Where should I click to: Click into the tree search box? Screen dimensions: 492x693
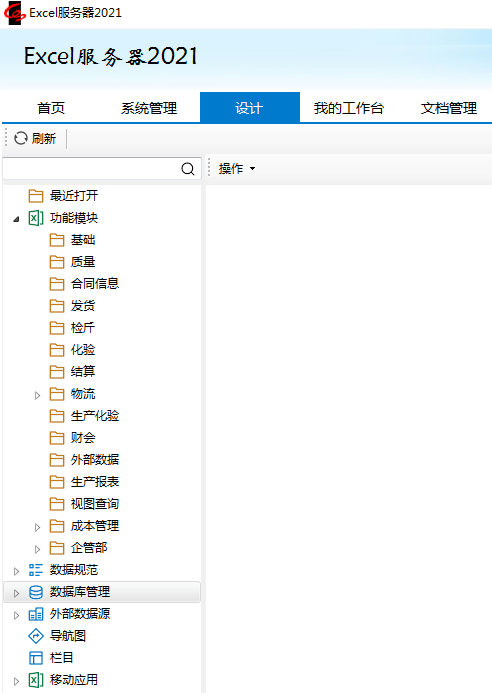pyautogui.click(x=91, y=168)
